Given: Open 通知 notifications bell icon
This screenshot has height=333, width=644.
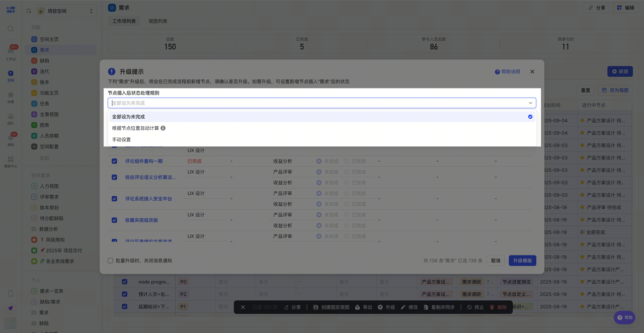Looking at the screenshot, I should 11,140.
